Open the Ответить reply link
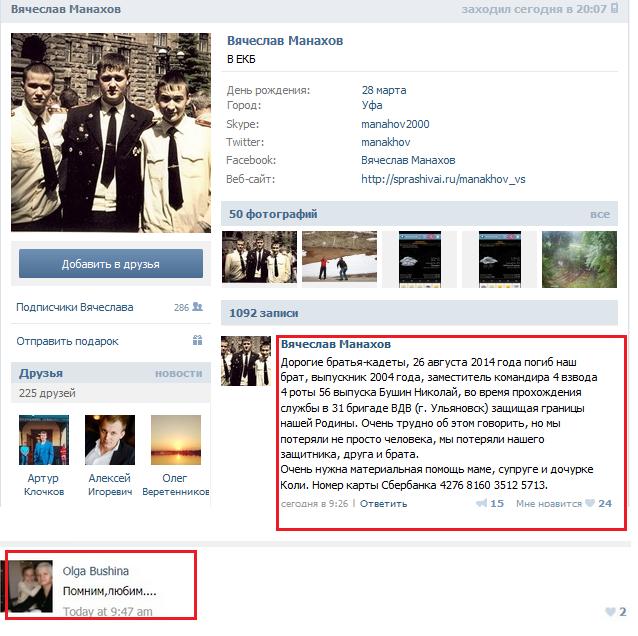The image size is (638, 636). [x=383, y=504]
